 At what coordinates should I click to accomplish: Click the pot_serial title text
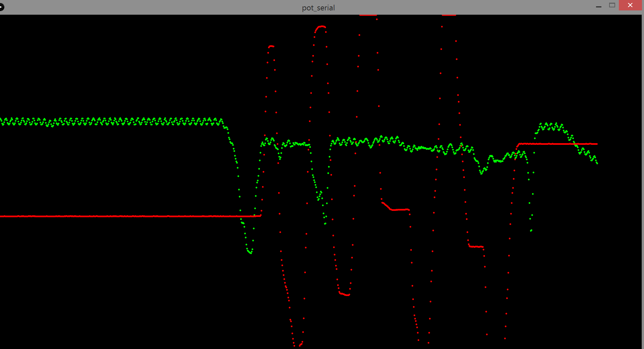tap(318, 7)
